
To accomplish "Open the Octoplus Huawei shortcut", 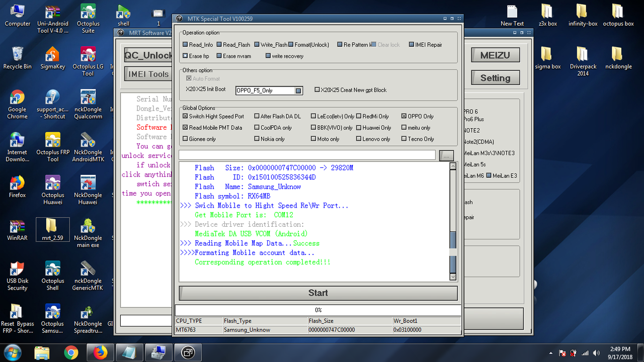I will (53, 190).
